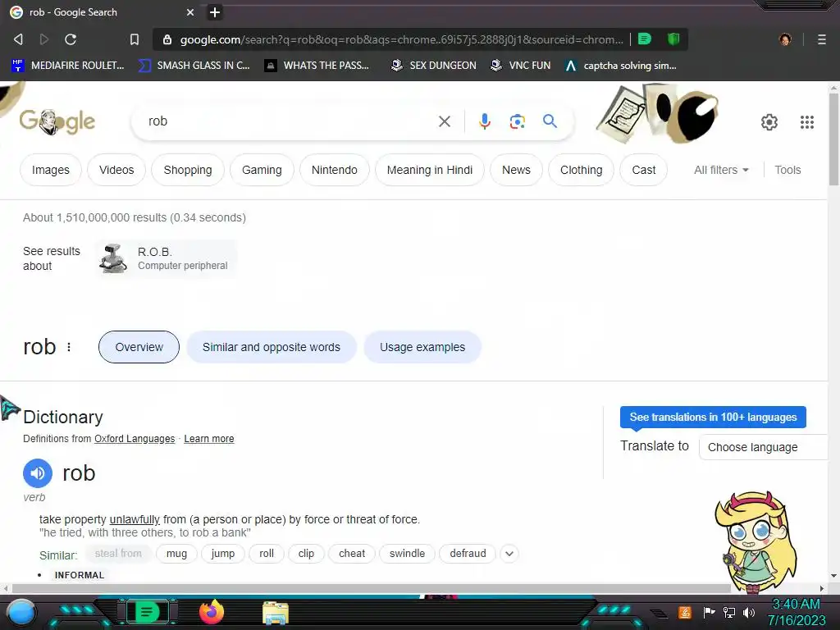Open the Start orb on the taskbar
Viewport: 840px width, 630px height.
click(x=21, y=613)
